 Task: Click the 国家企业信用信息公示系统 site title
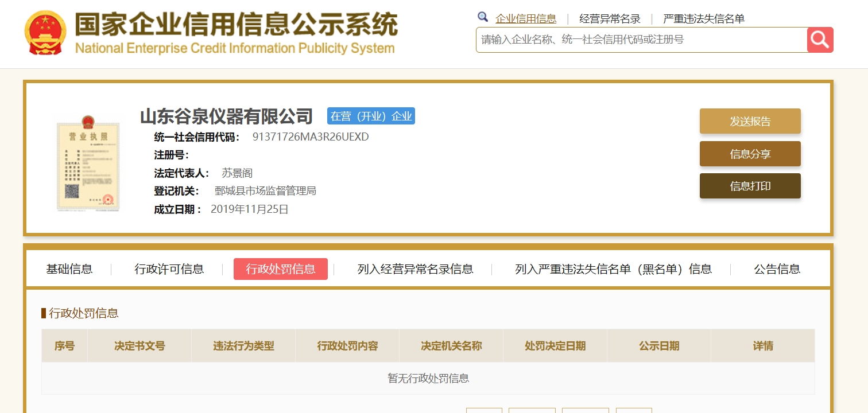236,25
